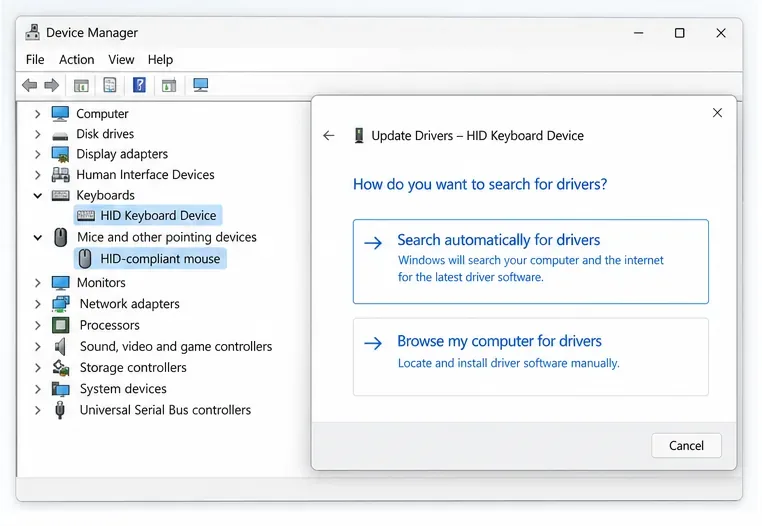Click the Universal Serial Bus controllers icon
The image size is (762, 526).
point(60,410)
